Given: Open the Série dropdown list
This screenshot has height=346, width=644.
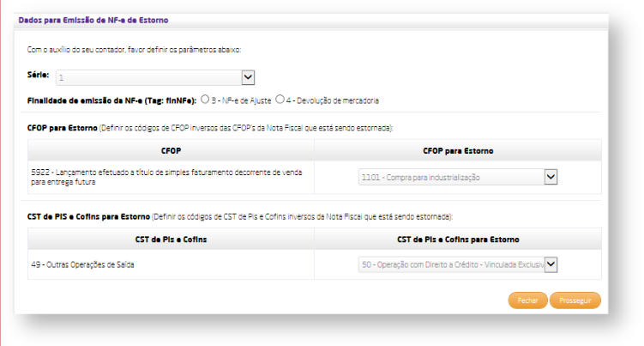Looking at the screenshot, I should (x=154, y=78).
